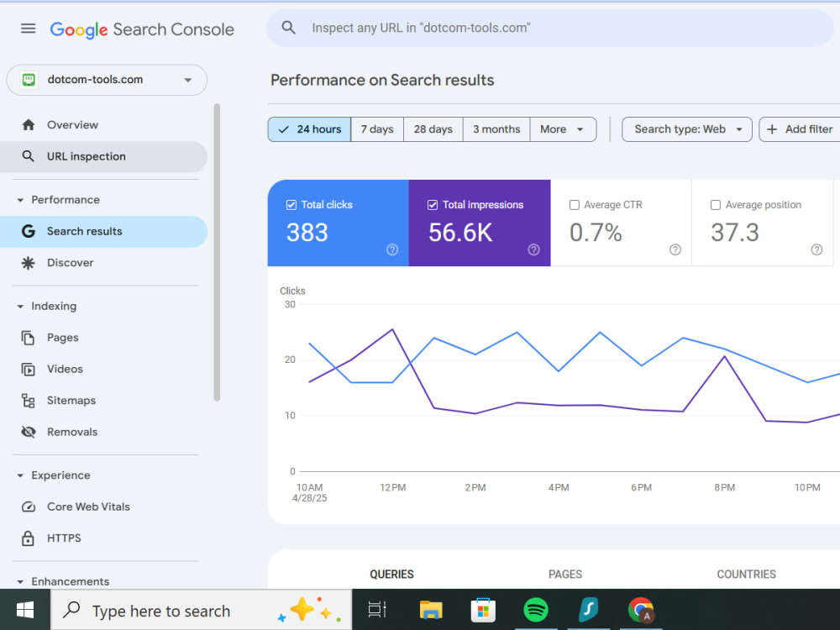Screen dimensions: 840x630
Task: Switch to the QUERIES tab
Action: point(391,575)
